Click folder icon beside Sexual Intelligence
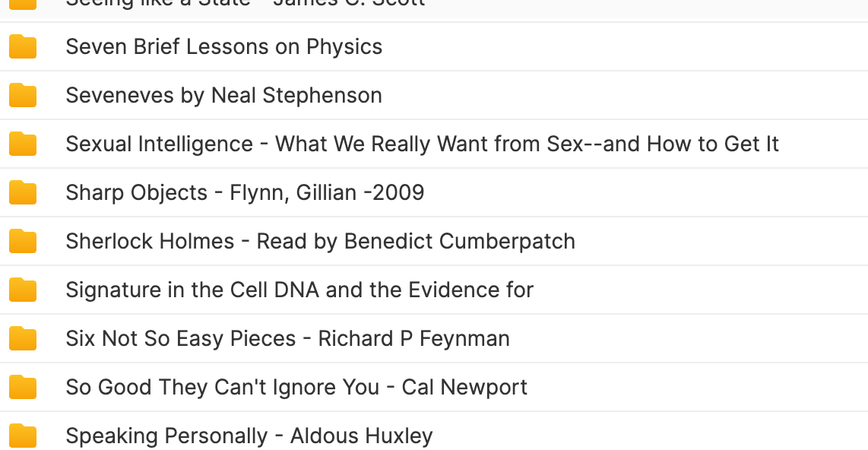The width and height of the screenshot is (868, 450). [23, 144]
